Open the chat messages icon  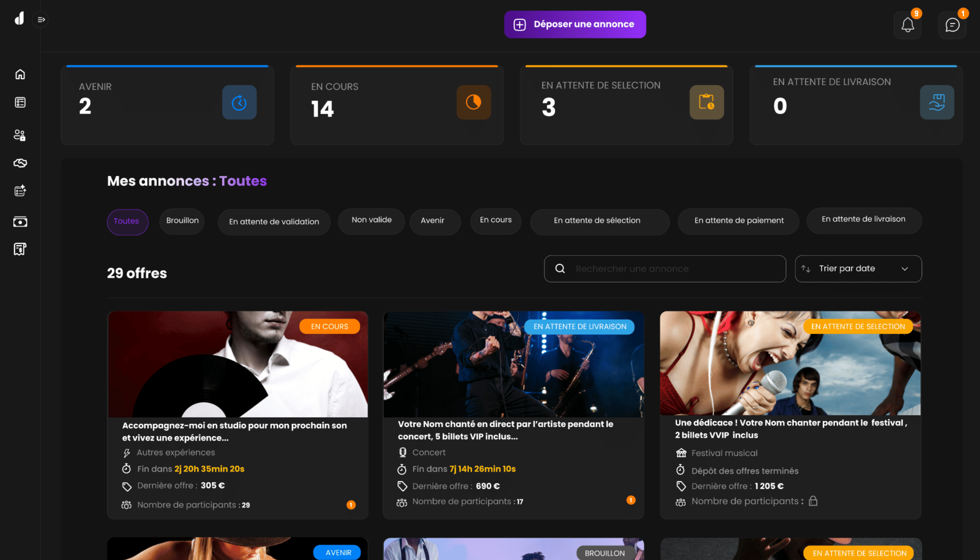pos(952,25)
